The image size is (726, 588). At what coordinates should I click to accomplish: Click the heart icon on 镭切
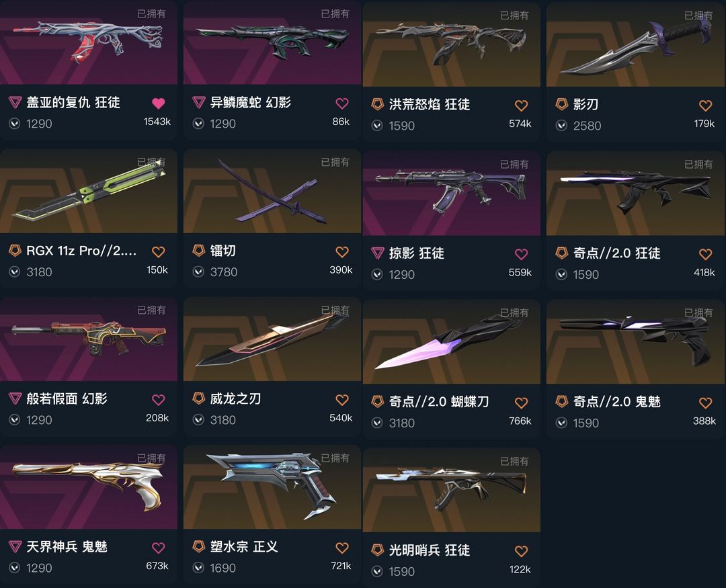342,252
